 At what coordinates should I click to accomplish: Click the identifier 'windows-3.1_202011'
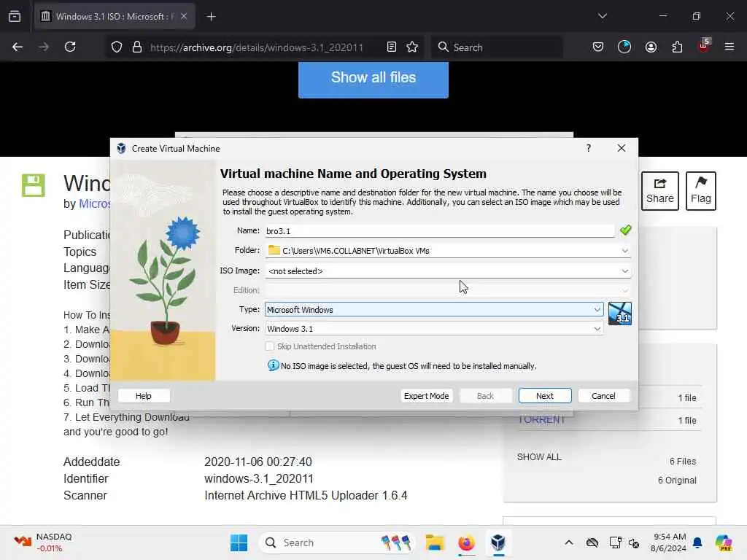pos(259,478)
